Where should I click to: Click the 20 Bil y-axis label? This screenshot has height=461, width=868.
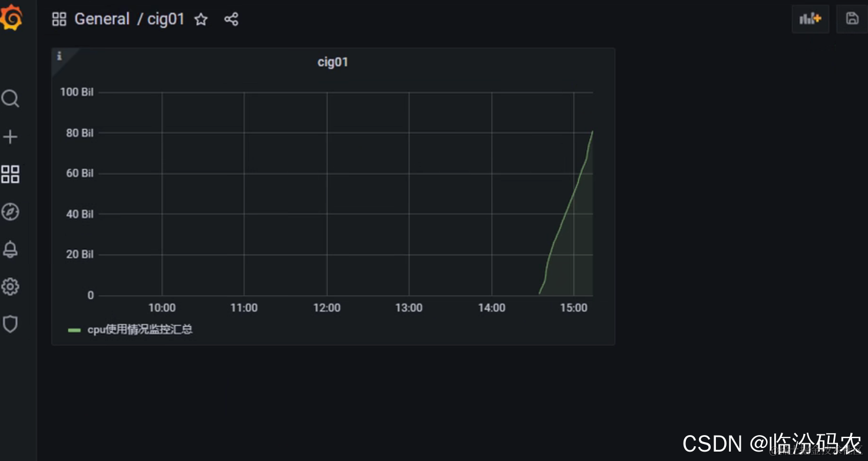[x=80, y=255]
